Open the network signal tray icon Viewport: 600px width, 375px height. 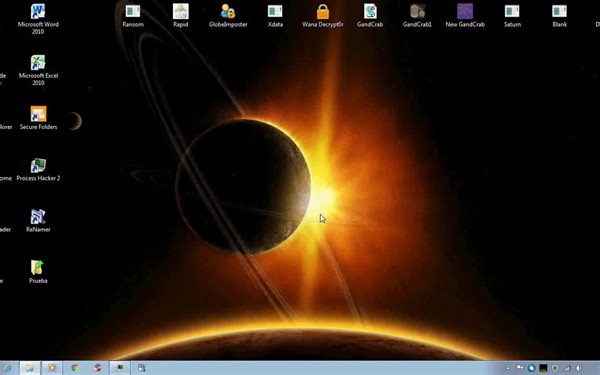click(566, 368)
